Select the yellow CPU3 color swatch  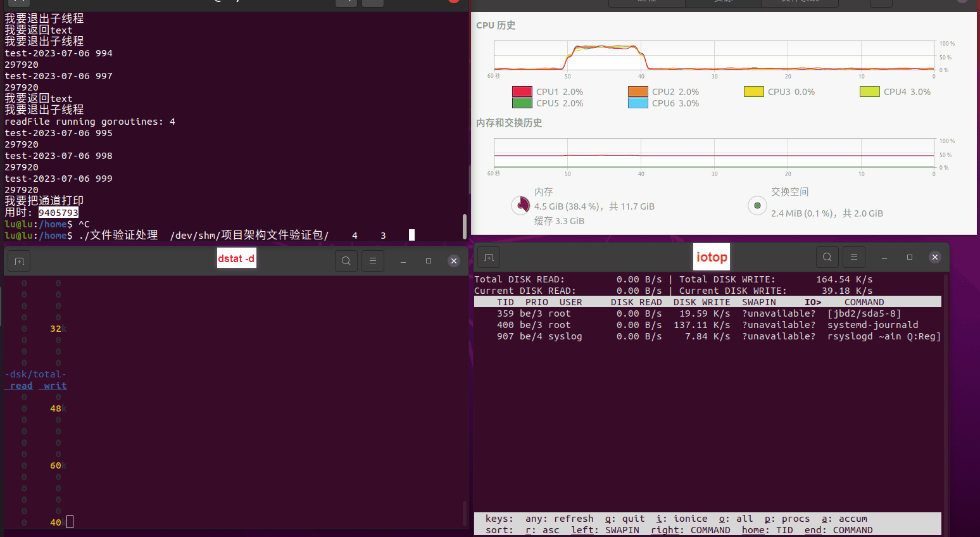pyautogui.click(x=753, y=92)
